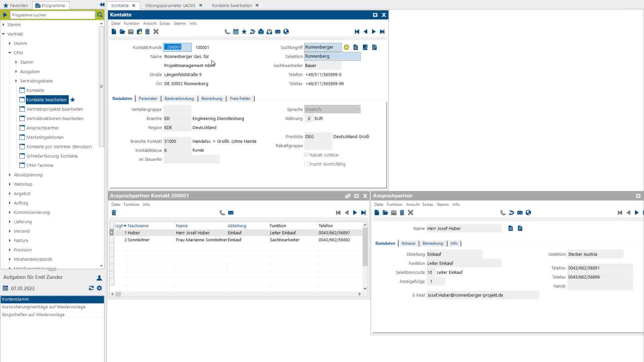Open the calendar icon in Kontakte toolbar
644x362 pixels.
(236, 32)
